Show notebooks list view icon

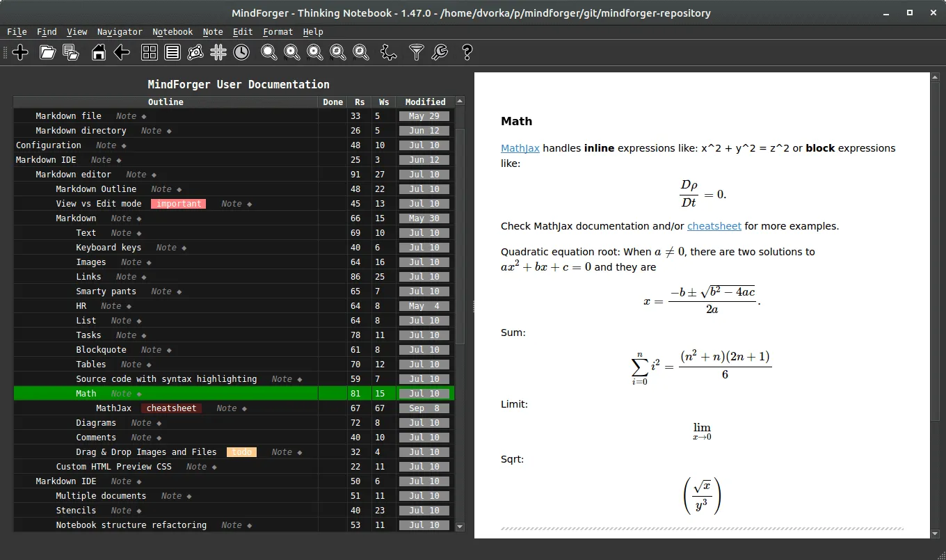[173, 52]
